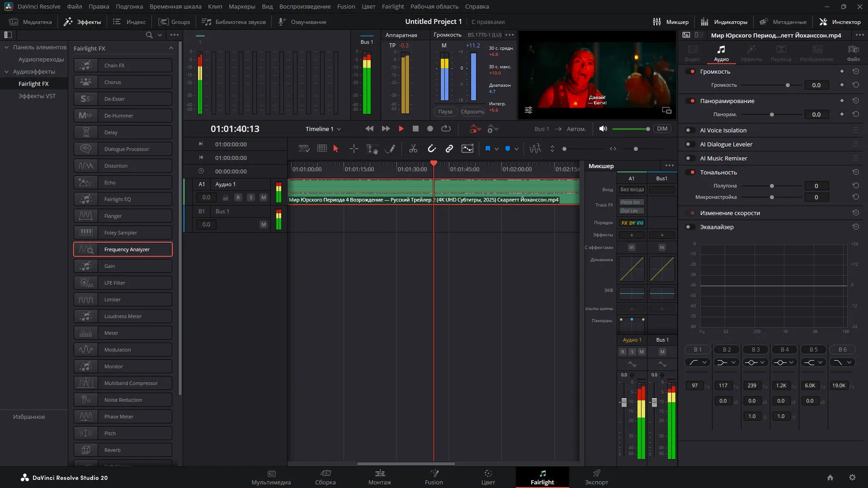
Task: Click the Сбросить button
Action: pyautogui.click(x=472, y=112)
